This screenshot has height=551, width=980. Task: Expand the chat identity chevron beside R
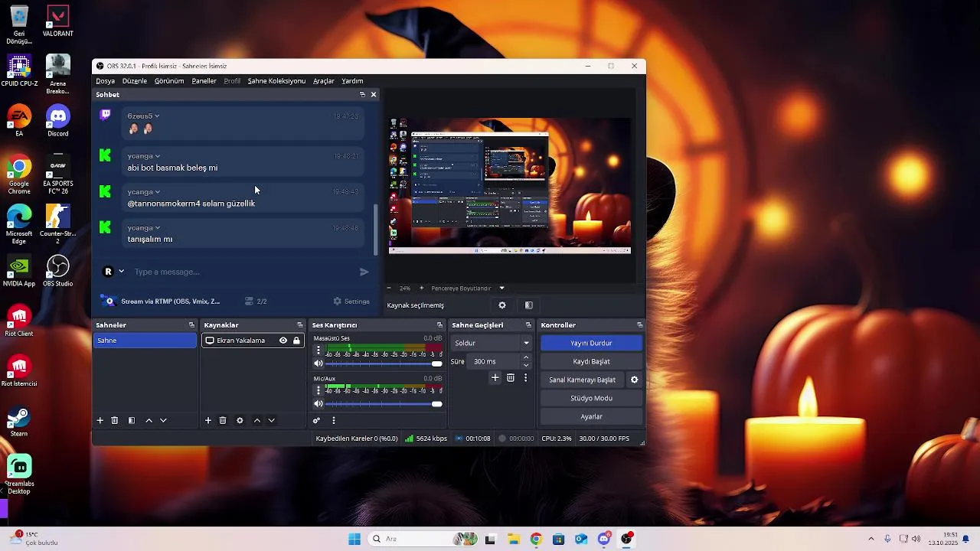click(x=121, y=272)
